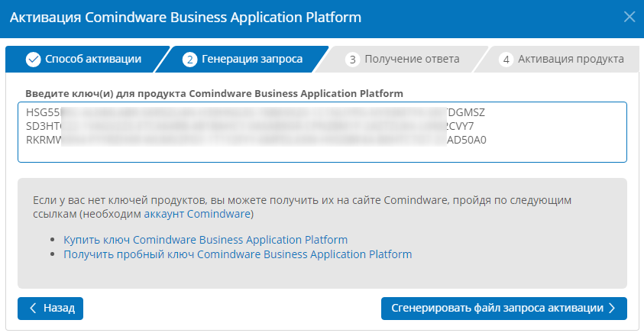The width and height of the screenshot is (644, 333).
Task: Click the step number 4 circle
Action: (x=506, y=60)
